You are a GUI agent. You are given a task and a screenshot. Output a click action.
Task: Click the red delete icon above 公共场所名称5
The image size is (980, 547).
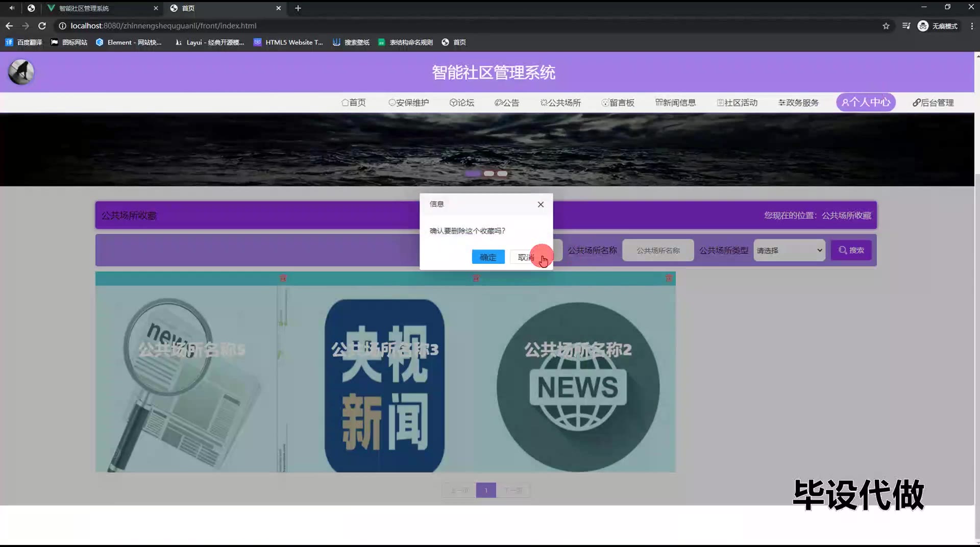(x=283, y=278)
